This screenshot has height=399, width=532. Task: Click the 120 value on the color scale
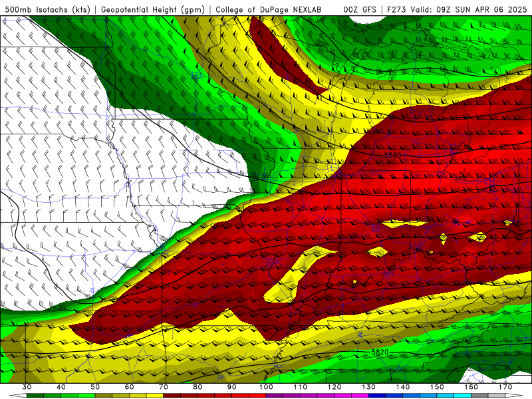tap(334, 387)
